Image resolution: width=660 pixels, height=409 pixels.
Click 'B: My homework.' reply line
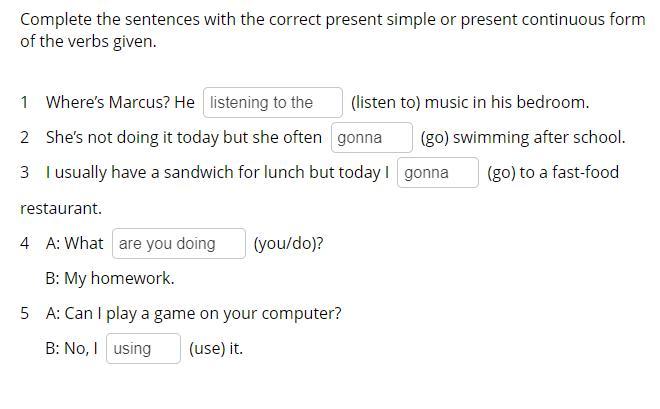[x=110, y=278]
